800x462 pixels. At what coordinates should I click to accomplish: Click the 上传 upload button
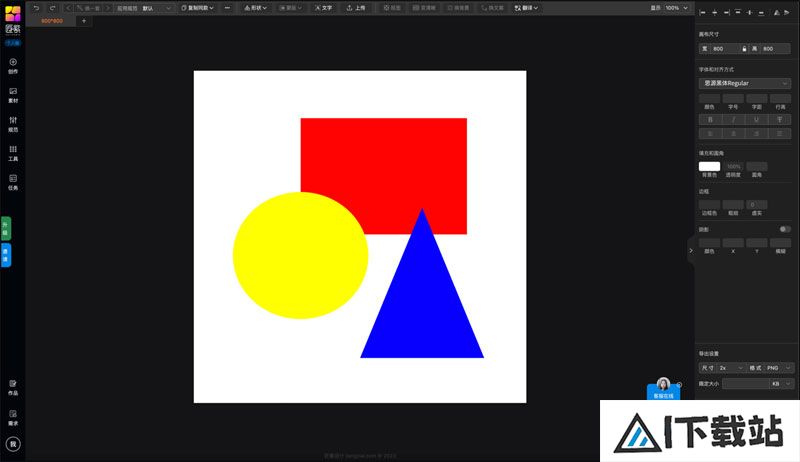pos(356,8)
